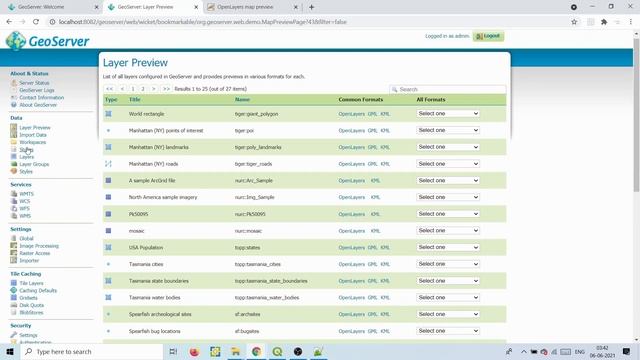
Task: Open KML preview for USA Population
Action: (385, 248)
